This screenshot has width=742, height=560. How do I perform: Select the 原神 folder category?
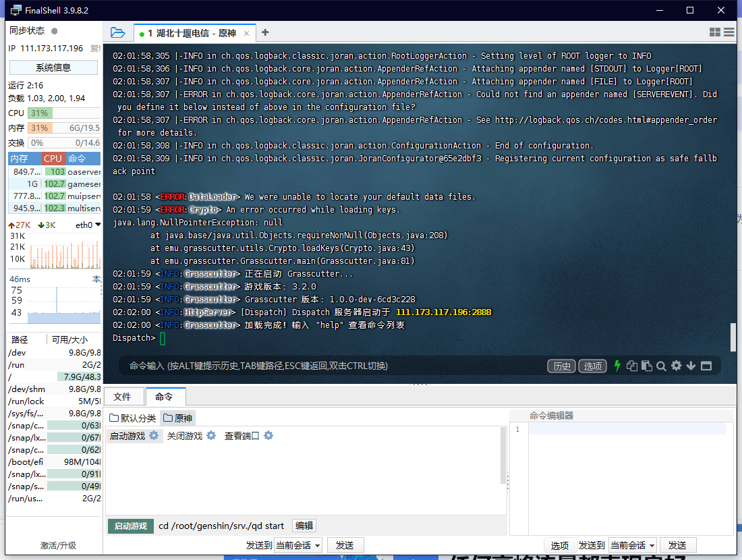[x=177, y=418]
